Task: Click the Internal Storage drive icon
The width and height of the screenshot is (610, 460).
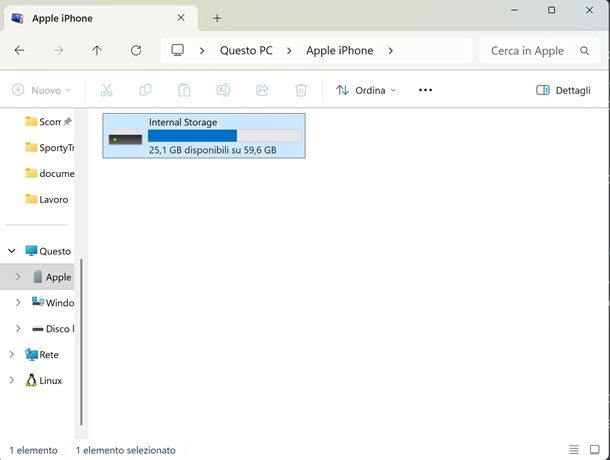Action: click(x=125, y=136)
